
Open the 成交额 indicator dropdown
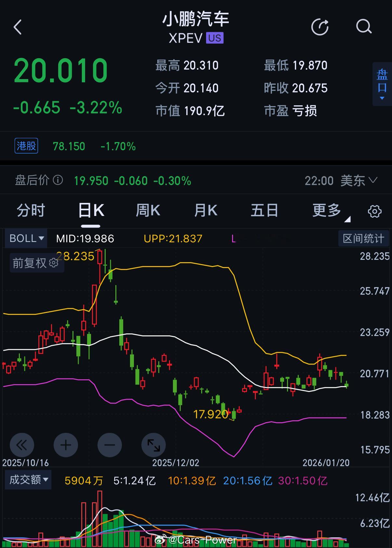pyautogui.click(x=28, y=480)
